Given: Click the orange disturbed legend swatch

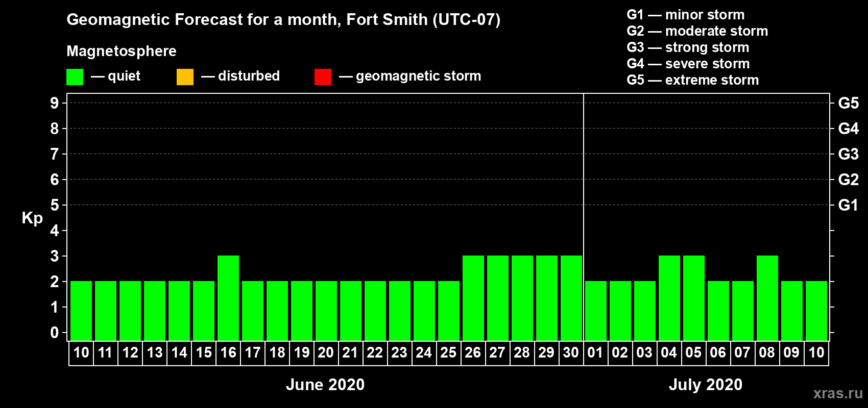Looking at the screenshot, I should tap(185, 77).
